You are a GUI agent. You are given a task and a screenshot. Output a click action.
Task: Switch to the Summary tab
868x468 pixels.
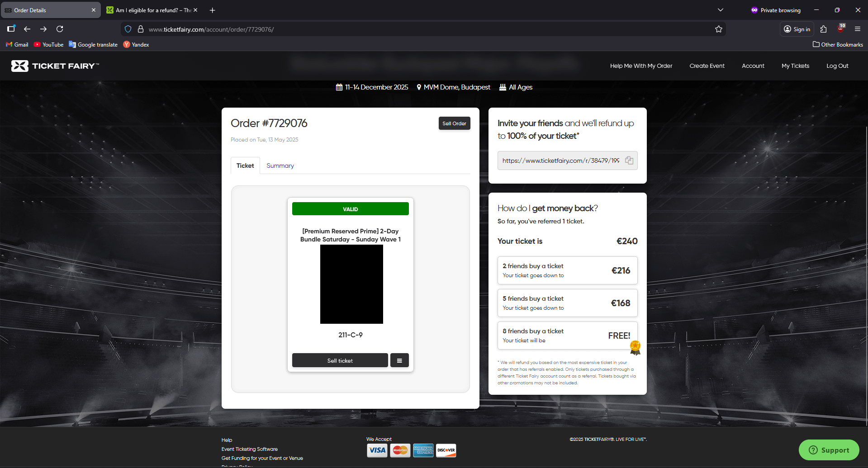pos(280,165)
